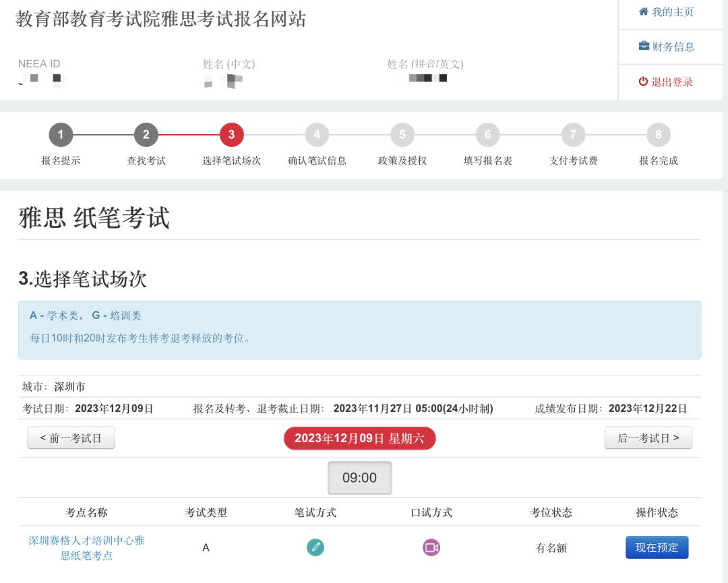Click the purple video speaking-test icon
728x583 pixels.
[431, 547]
